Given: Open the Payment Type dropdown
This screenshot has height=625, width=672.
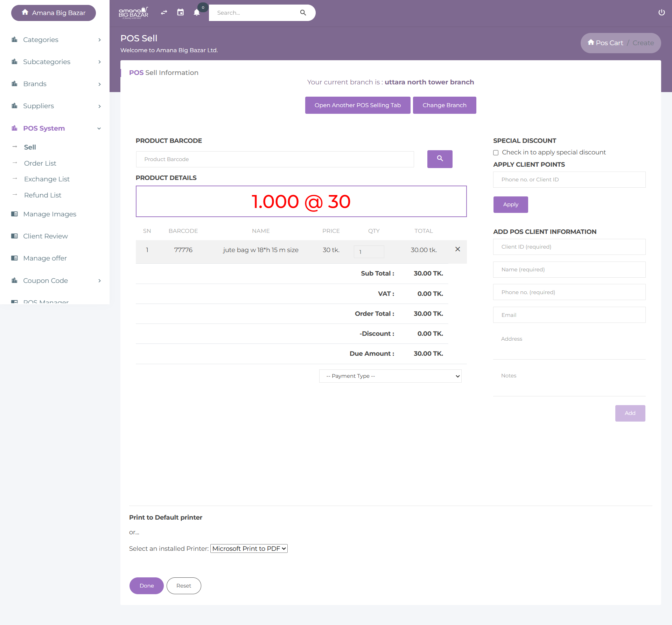Looking at the screenshot, I should coord(390,376).
